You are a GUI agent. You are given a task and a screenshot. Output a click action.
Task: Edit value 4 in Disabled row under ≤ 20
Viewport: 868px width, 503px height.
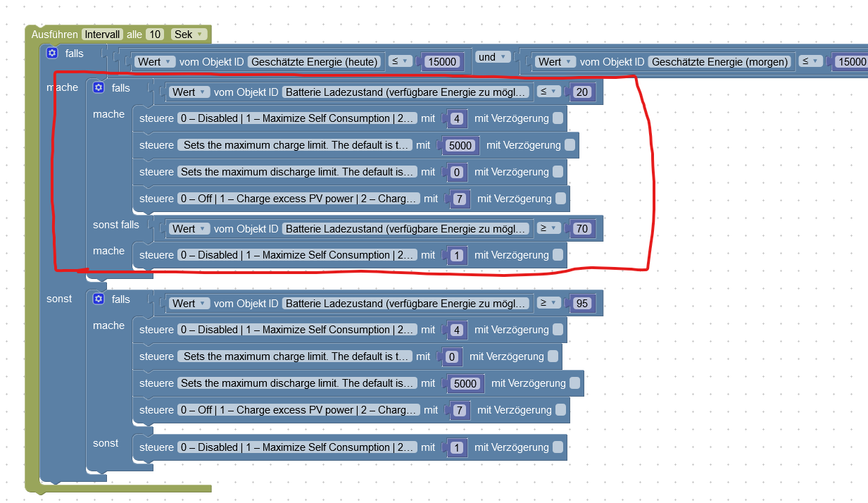[x=457, y=119]
